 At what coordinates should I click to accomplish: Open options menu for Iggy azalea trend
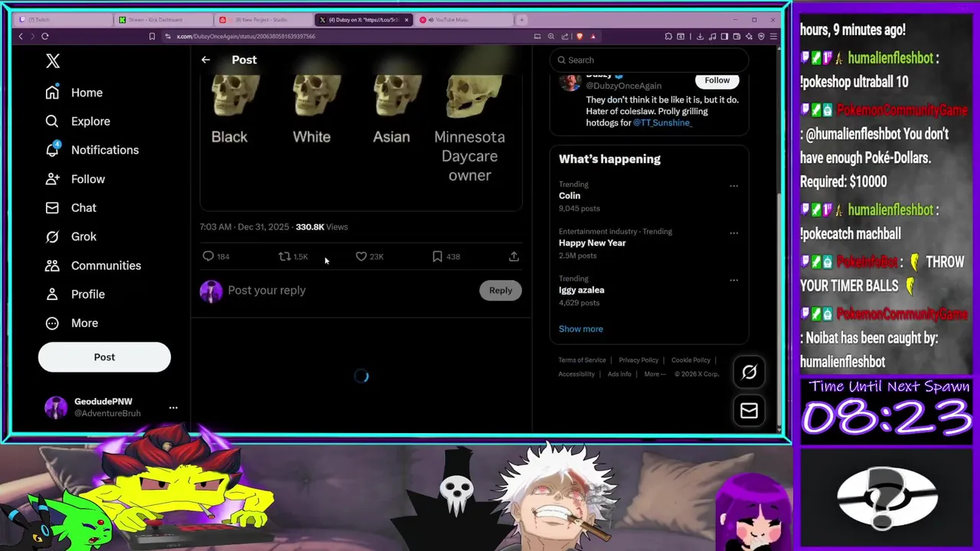(733, 281)
